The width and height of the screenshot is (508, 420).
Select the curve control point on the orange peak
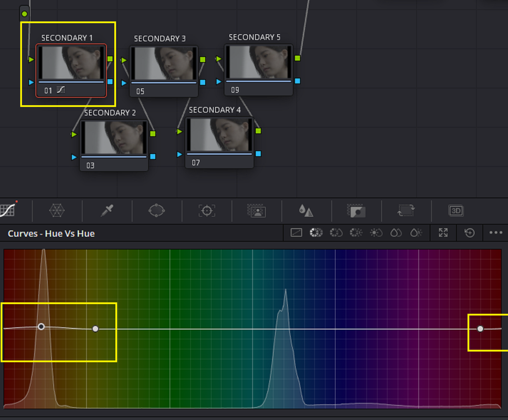(41, 327)
